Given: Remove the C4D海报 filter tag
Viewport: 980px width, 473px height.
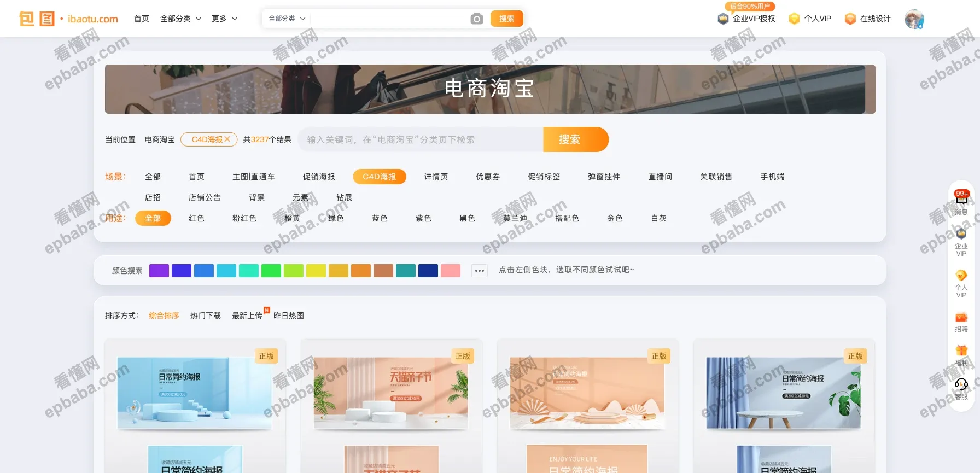Looking at the screenshot, I should coord(227,139).
